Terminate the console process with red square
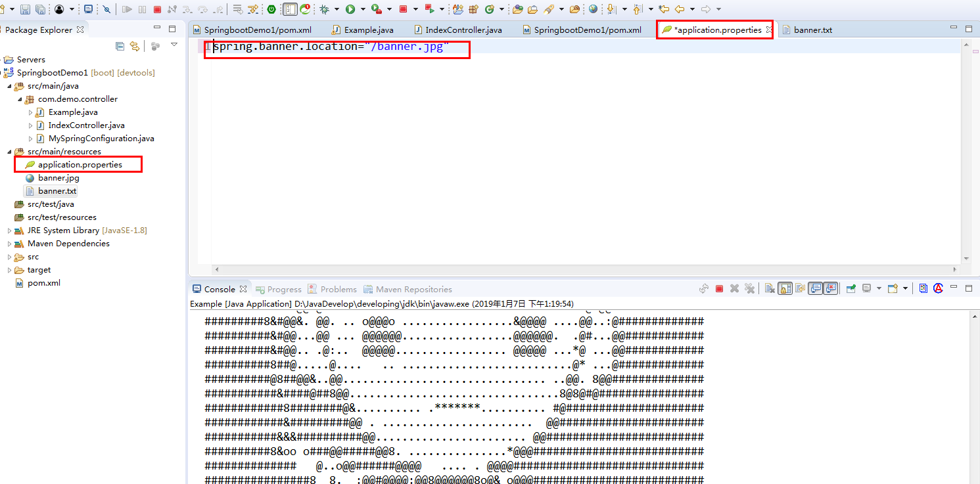This screenshot has height=484, width=980. [x=719, y=288]
